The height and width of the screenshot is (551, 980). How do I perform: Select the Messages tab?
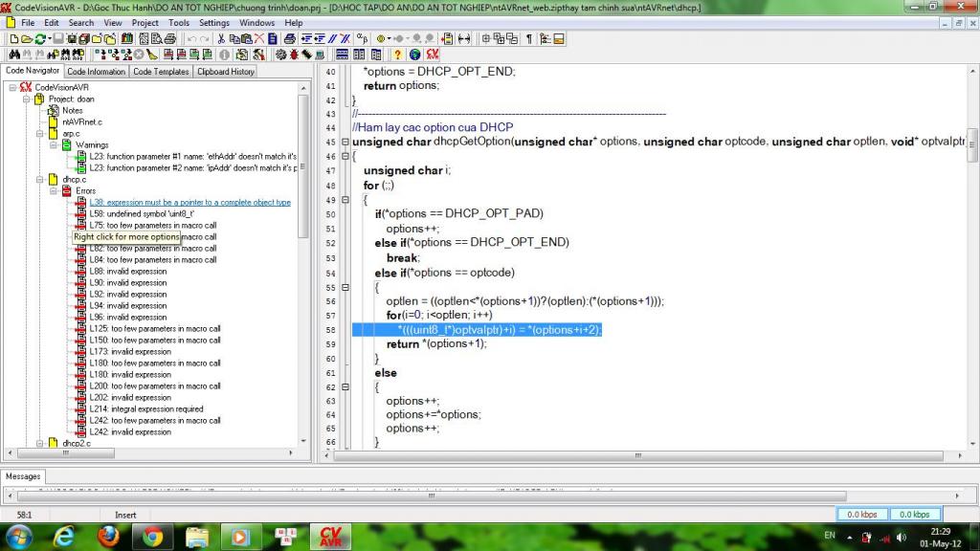pos(23,476)
